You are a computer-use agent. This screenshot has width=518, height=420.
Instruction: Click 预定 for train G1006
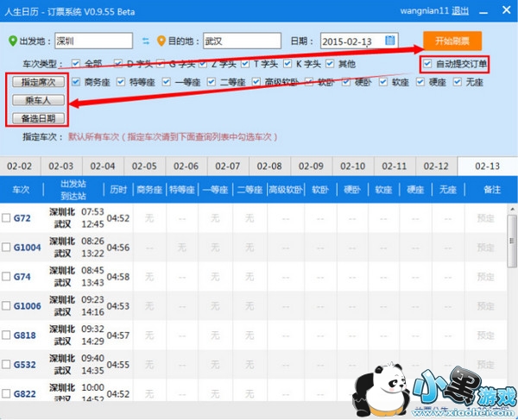click(x=485, y=306)
